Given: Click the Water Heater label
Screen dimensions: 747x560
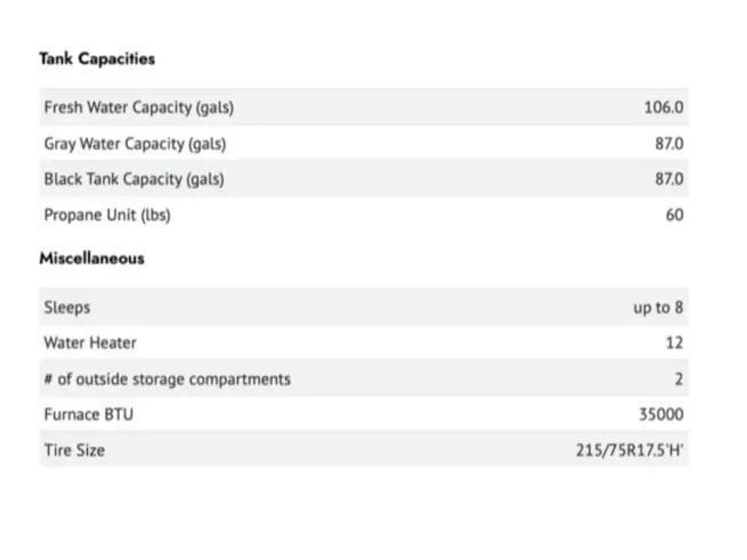Looking at the screenshot, I should point(90,343).
